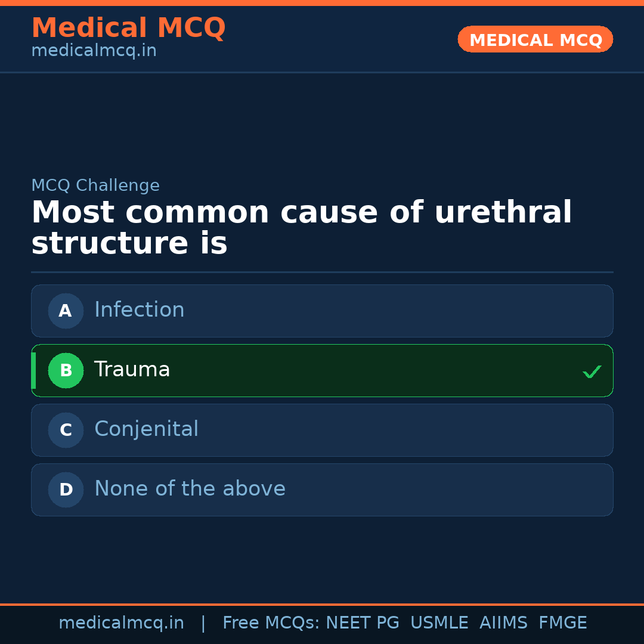The image size is (644, 644).
Task: Click the Medical MCQ header title
Action: click(x=128, y=28)
